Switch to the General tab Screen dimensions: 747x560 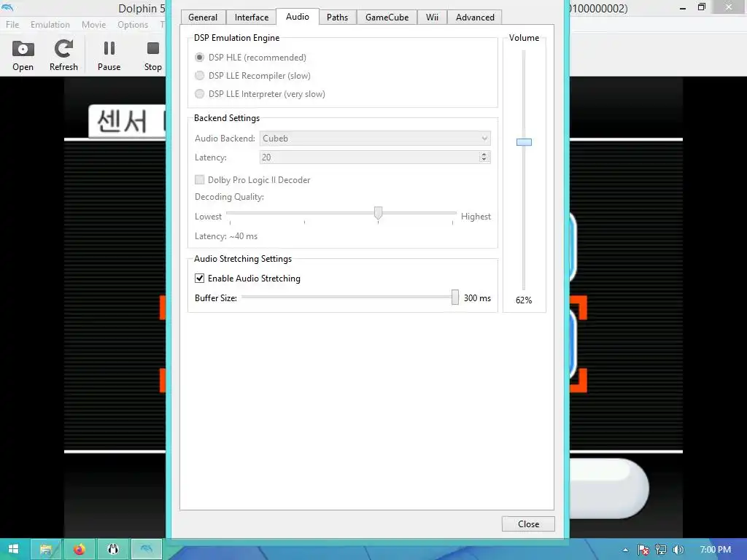coord(203,17)
